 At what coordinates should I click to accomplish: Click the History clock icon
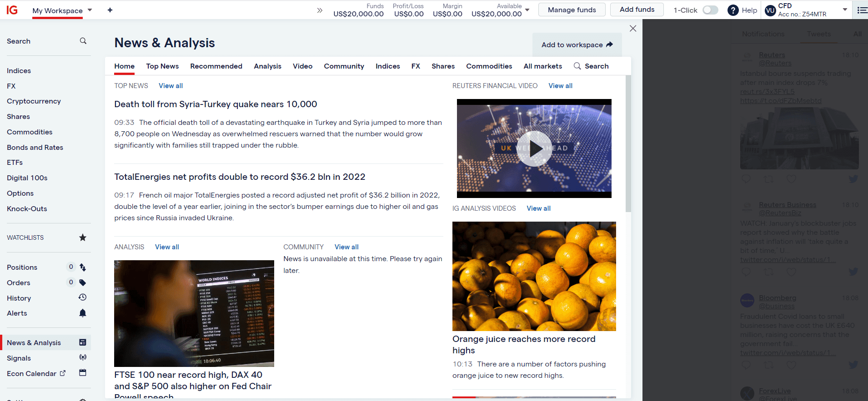coord(83,297)
